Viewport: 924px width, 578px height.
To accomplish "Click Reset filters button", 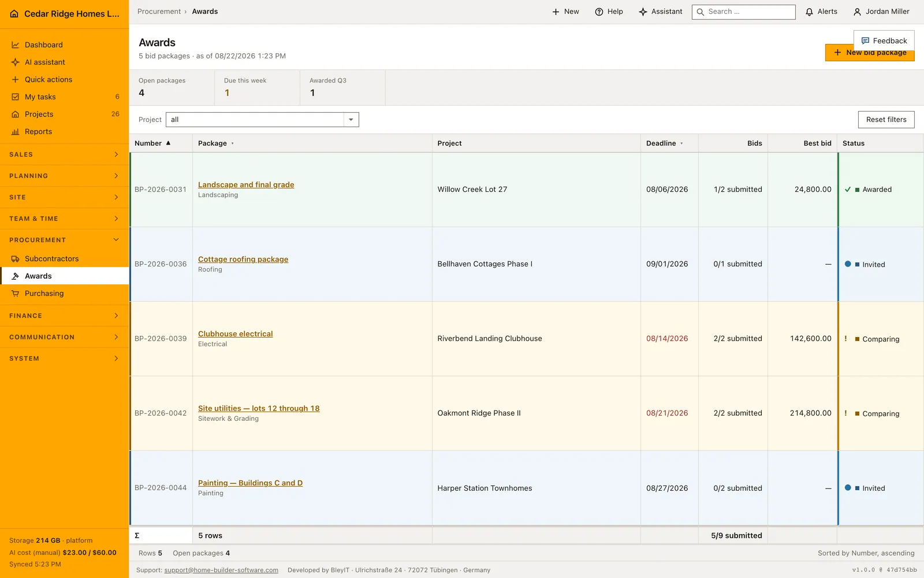I will (x=886, y=120).
